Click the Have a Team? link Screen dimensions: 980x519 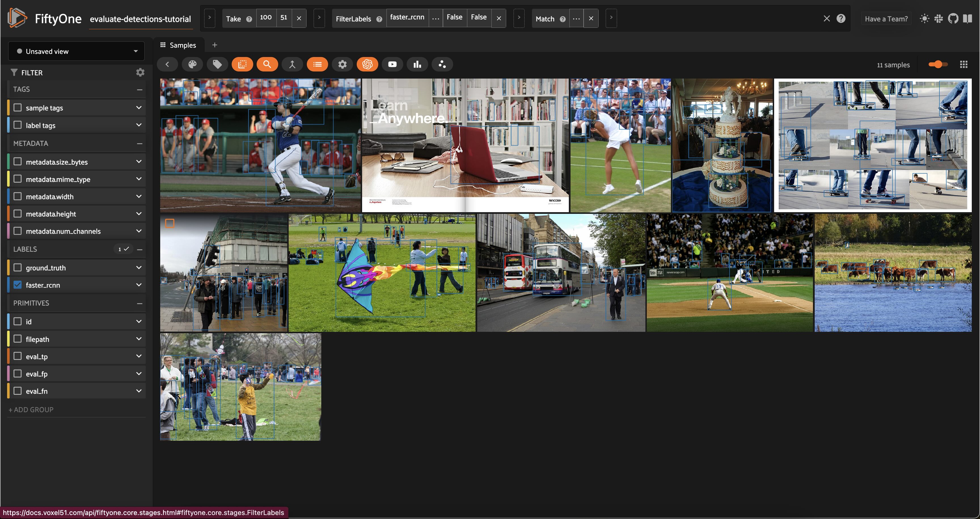point(886,19)
